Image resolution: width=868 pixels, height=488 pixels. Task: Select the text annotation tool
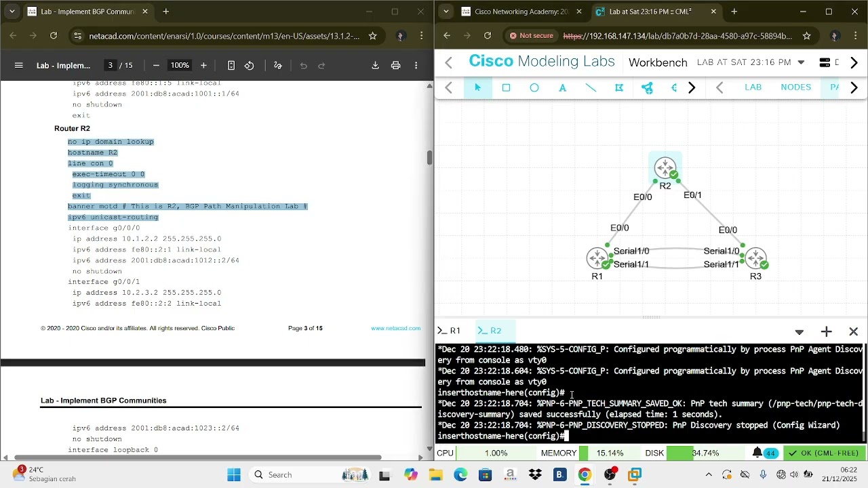tap(563, 87)
